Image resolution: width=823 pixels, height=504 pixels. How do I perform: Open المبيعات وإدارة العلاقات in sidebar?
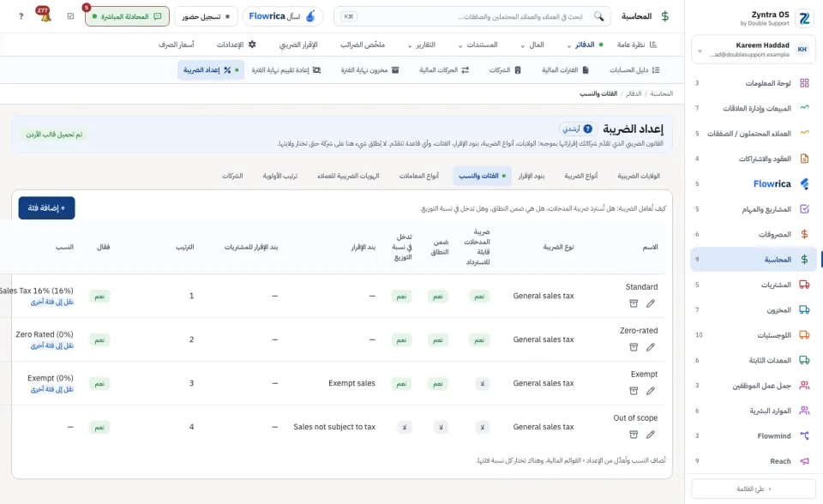[754, 108]
